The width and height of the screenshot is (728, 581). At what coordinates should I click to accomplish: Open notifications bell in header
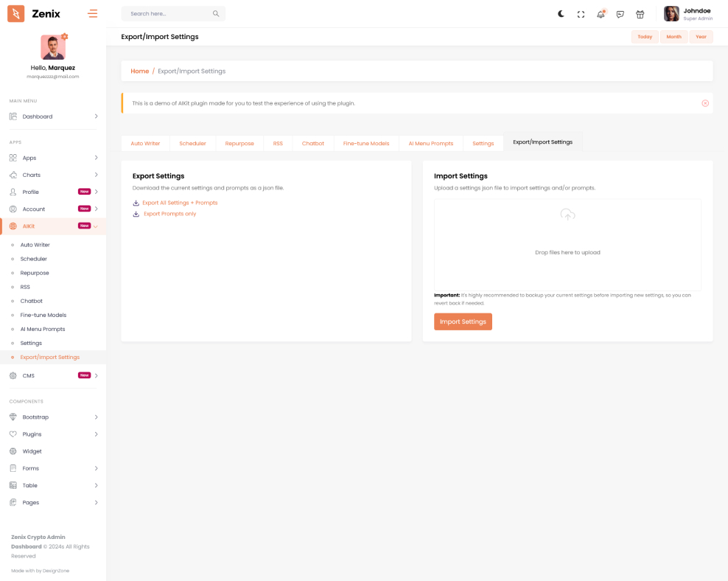[601, 14]
